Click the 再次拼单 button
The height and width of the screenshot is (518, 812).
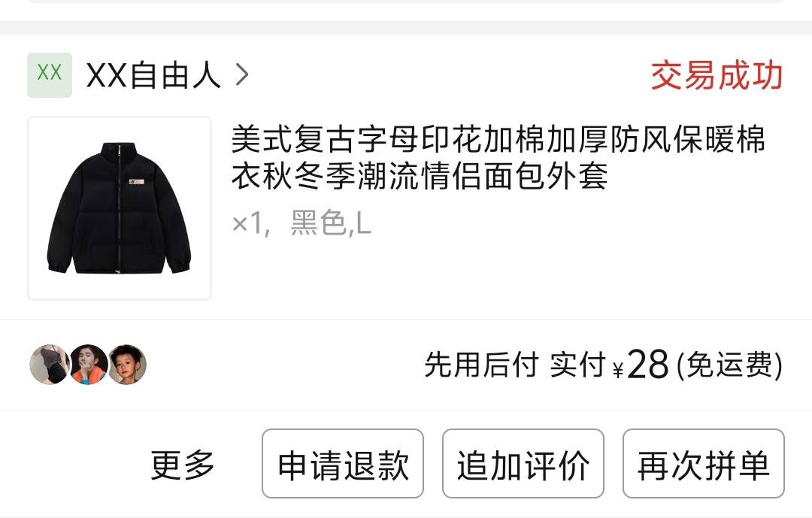(x=703, y=464)
